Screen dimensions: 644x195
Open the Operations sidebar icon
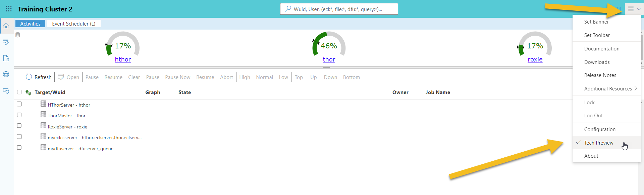6,91
